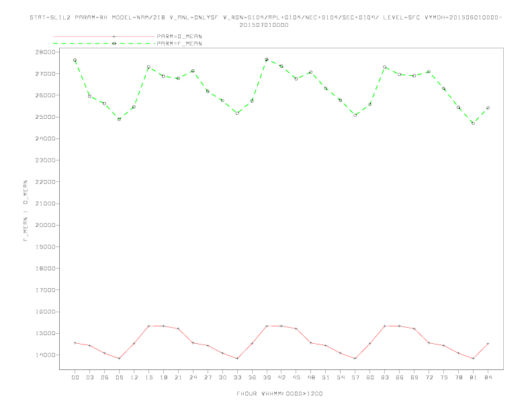Select the red O_MEAN data point at hour 57
The width and height of the screenshot is (532, 411).
[355, 359]
